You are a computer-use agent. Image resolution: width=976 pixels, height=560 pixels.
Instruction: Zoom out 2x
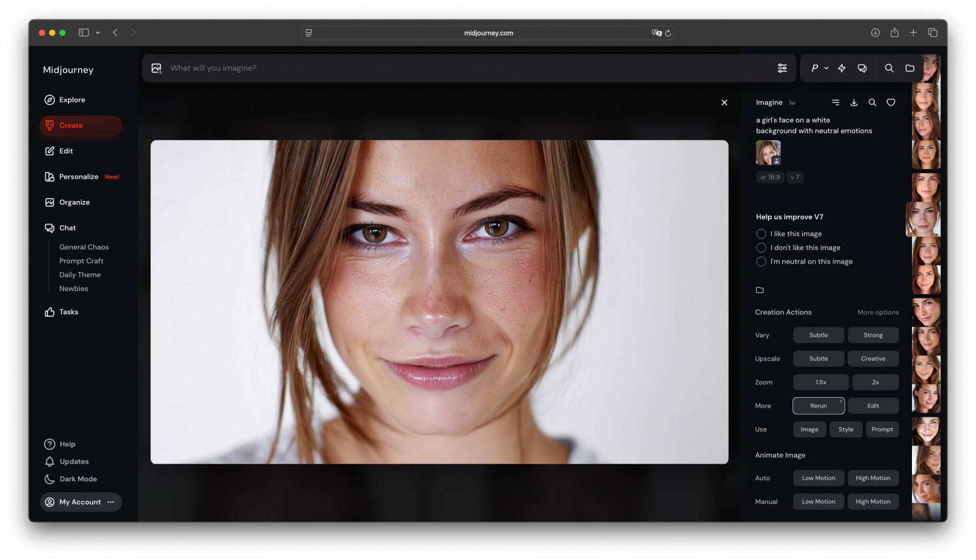pyautogui.click(x=875, y=382)
